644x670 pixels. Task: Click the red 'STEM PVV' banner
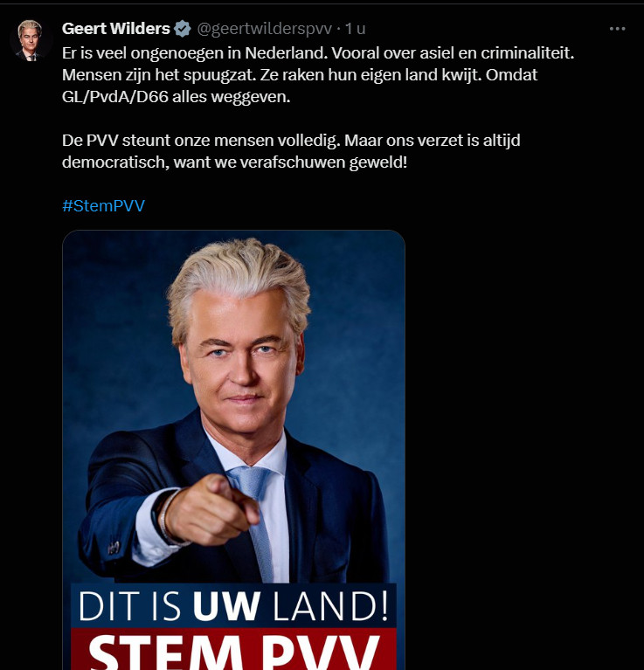click(x=233, y=650)
